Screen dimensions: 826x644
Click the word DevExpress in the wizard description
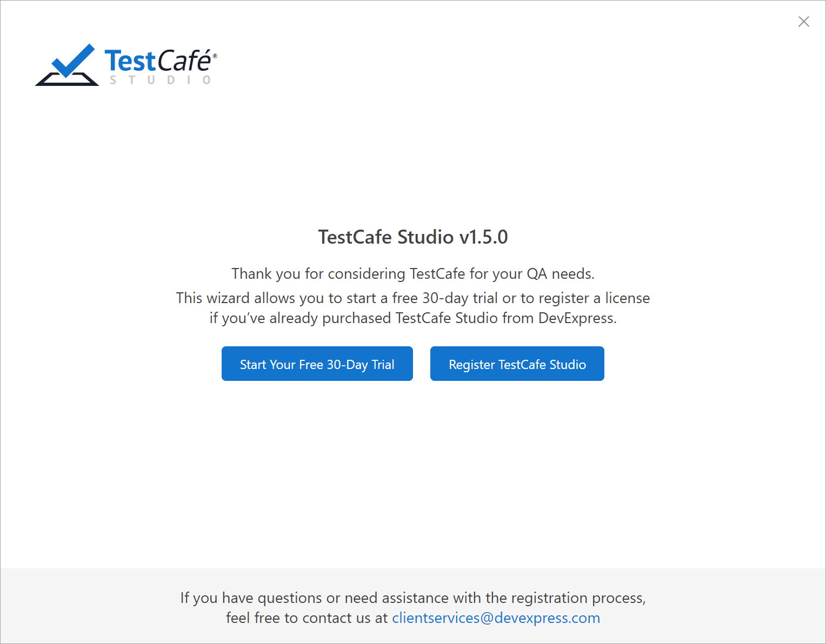click(576, 318)
